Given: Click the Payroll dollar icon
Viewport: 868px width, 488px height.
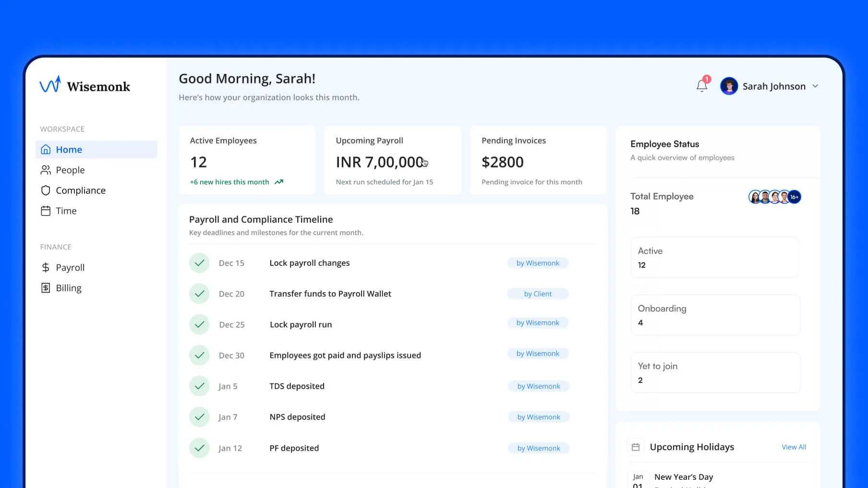Looking at the screenshot, I should 46,267.
